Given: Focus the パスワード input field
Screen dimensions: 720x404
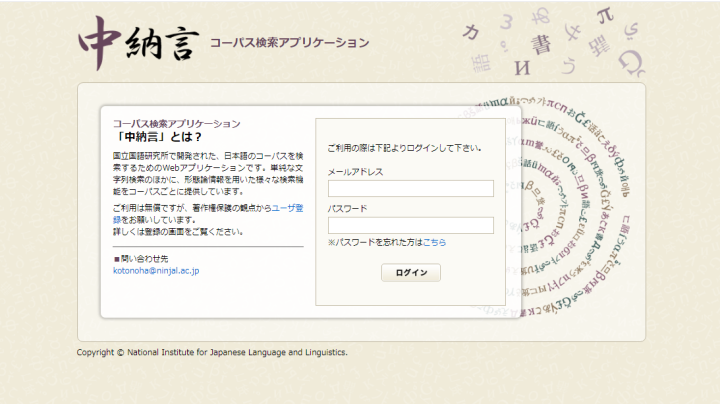Looking at the screenshot, I should point(411,225).
